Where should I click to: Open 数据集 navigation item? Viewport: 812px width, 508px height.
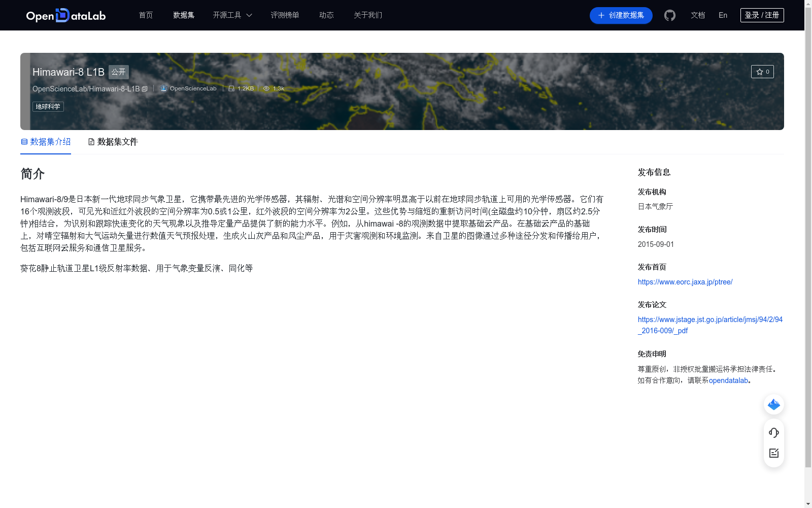[184, 15]
